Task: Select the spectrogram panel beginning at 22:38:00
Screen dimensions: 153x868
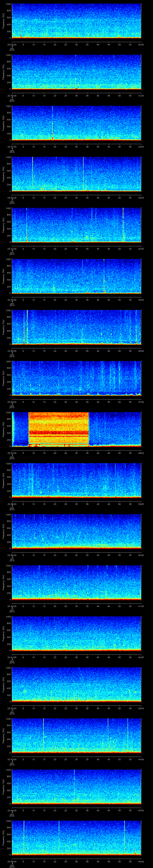Action: coord(76,481)
